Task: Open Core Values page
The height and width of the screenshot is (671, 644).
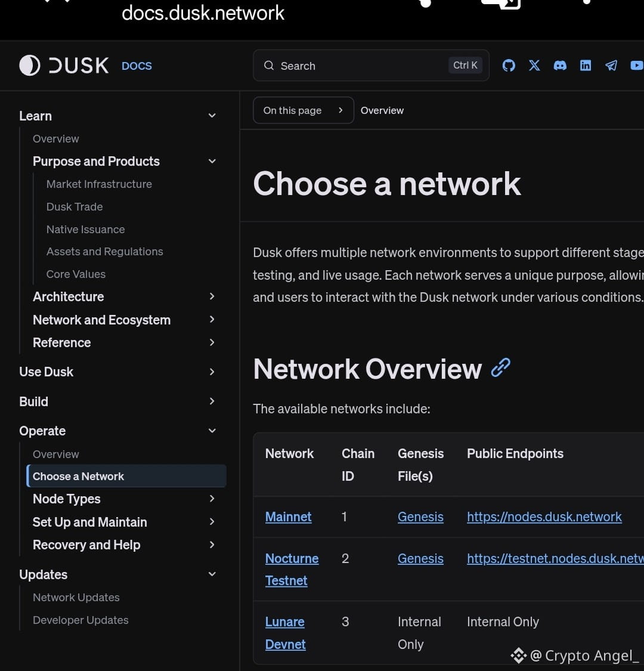Action: [76, 274]
